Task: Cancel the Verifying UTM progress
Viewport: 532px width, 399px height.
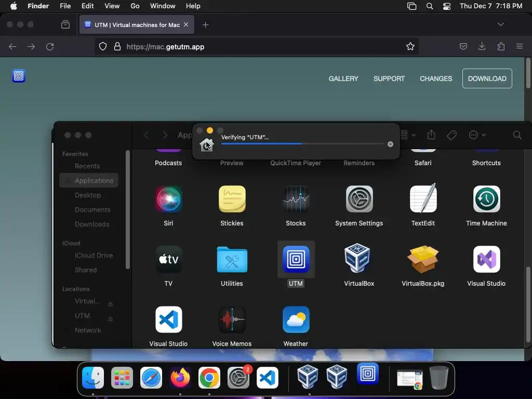Action: (x=391, y=144)
